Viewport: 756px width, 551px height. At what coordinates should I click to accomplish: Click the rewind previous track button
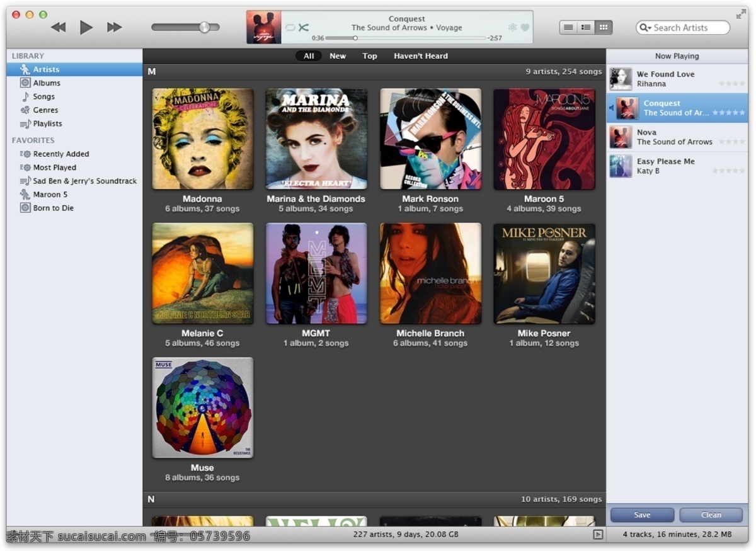pyautogui.click(x=59, y=27)
